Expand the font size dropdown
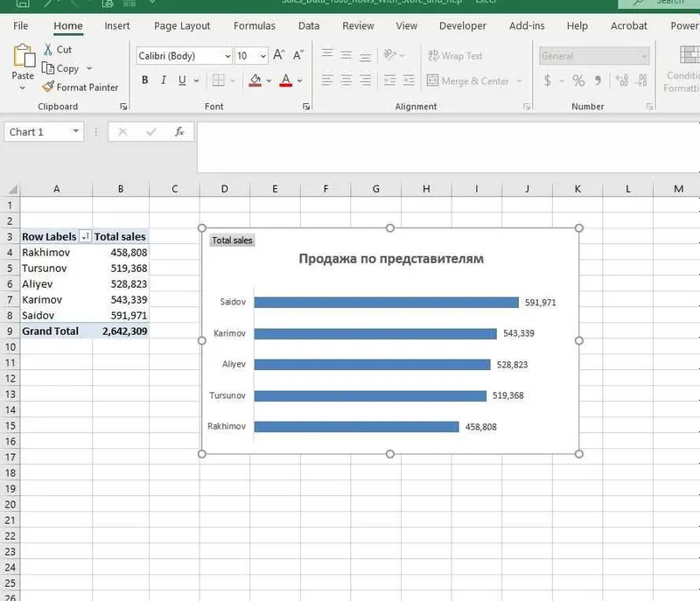 (263, 56)
